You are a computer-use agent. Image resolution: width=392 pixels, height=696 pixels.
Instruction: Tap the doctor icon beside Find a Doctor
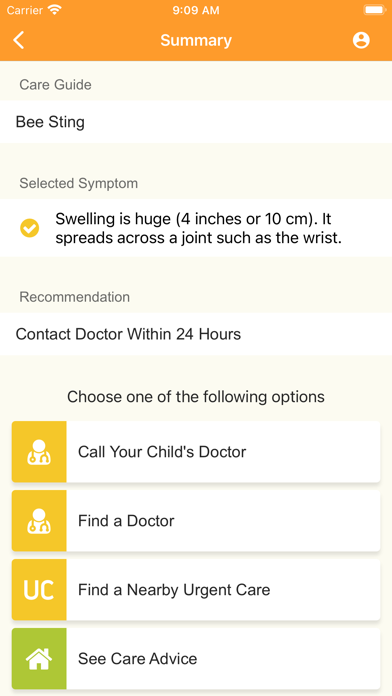tap(39, 521)
